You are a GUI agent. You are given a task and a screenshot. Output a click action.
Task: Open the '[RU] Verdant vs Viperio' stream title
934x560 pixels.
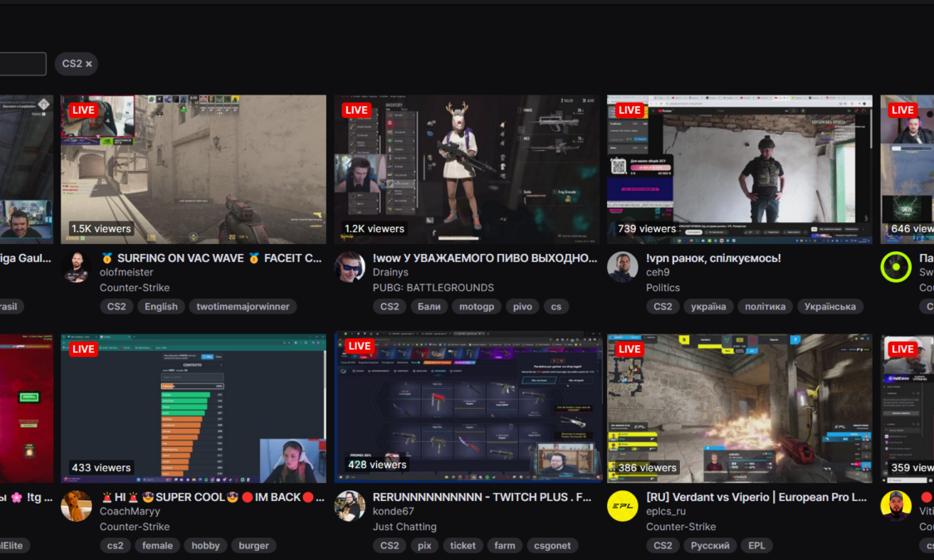tap(756, 497)
